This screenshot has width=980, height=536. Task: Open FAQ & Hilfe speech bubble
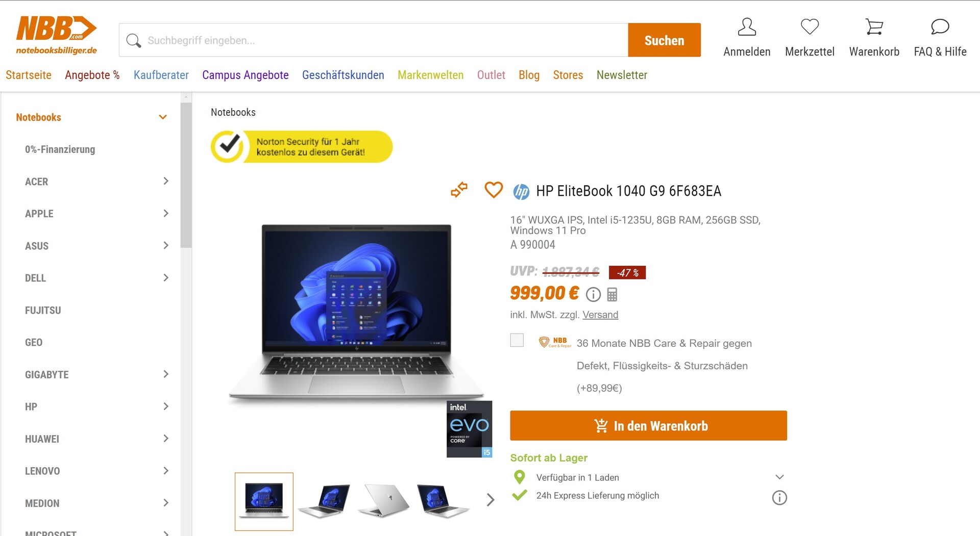940,27
